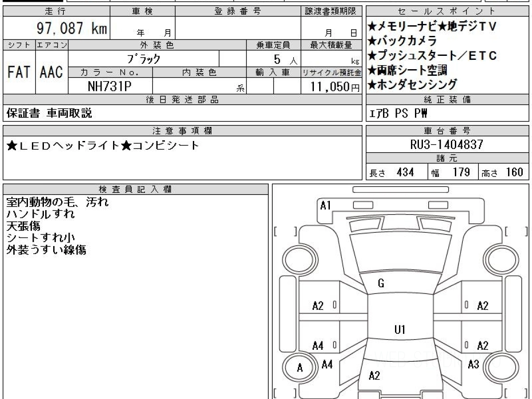This screenshot has width=532, height=399.
Task: Click the 注意事項欄 heading
Action: [182, 130]
